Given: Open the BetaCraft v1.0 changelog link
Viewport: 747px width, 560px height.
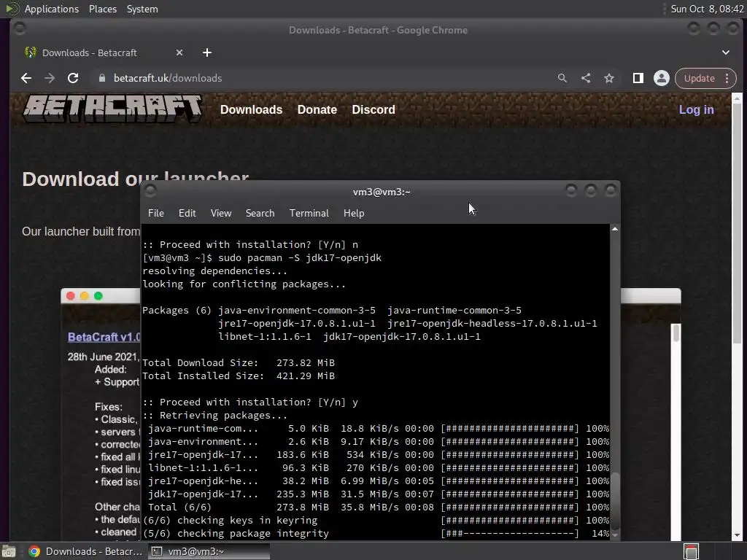Looking at the screenshot, I should coord(104,337).
